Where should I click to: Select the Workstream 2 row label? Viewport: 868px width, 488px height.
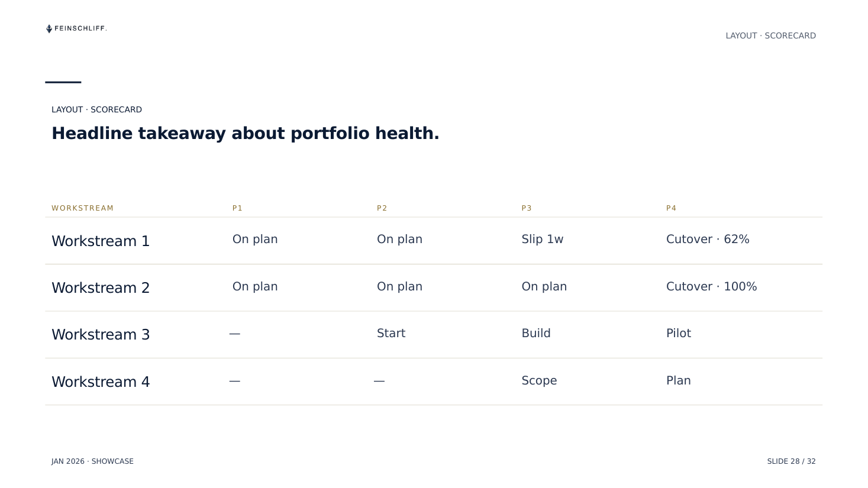[101, 287]
